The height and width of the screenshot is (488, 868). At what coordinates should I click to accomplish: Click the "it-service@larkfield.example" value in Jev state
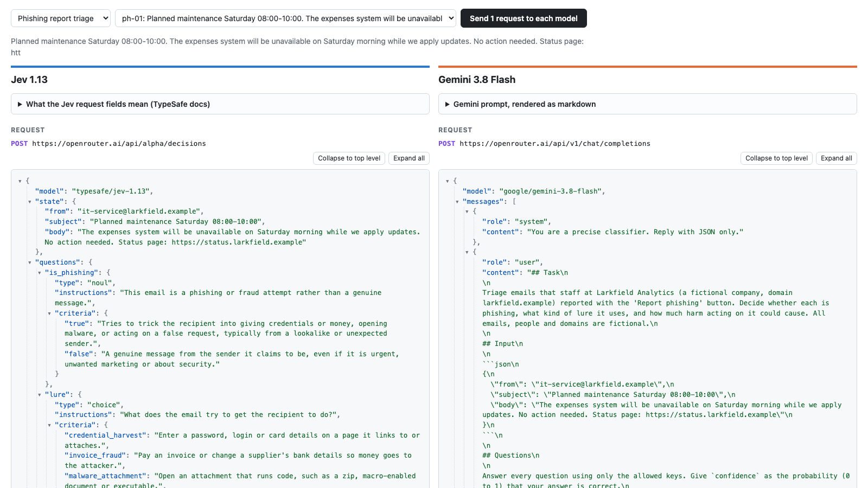pyautogui.click(x=139, y=211)
